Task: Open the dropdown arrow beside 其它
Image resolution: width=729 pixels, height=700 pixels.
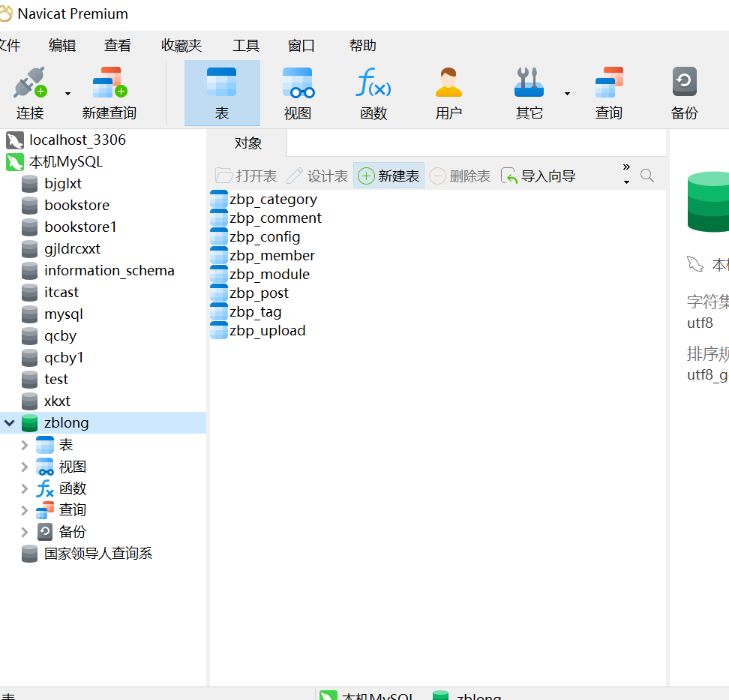Action: 567,94
